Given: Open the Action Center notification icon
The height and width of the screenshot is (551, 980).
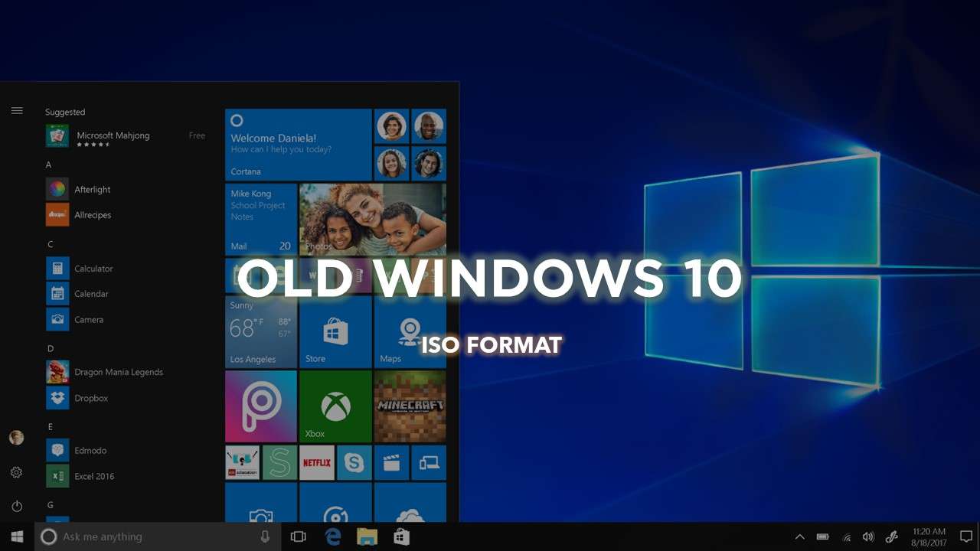Looking at the screenshot, I should click(966, 537).
